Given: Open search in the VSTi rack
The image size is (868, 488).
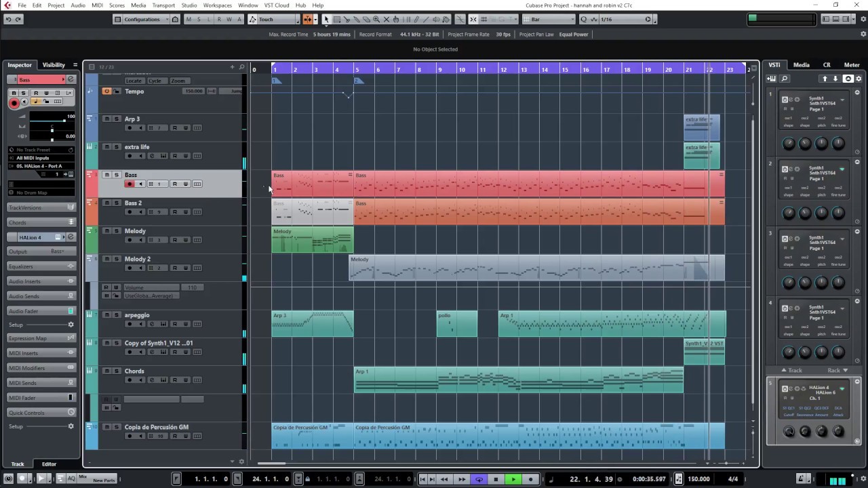Looking at the screenshot, I should [785, 79].
